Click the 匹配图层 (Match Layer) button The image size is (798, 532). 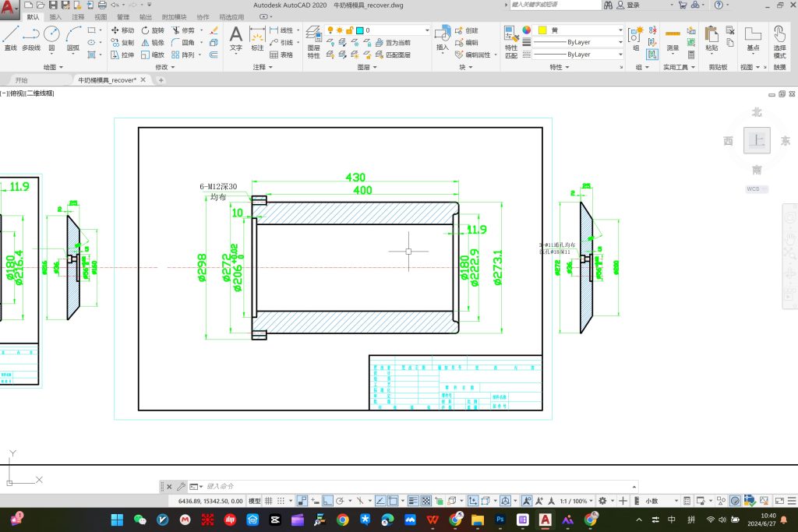click(x=393, y=55)
